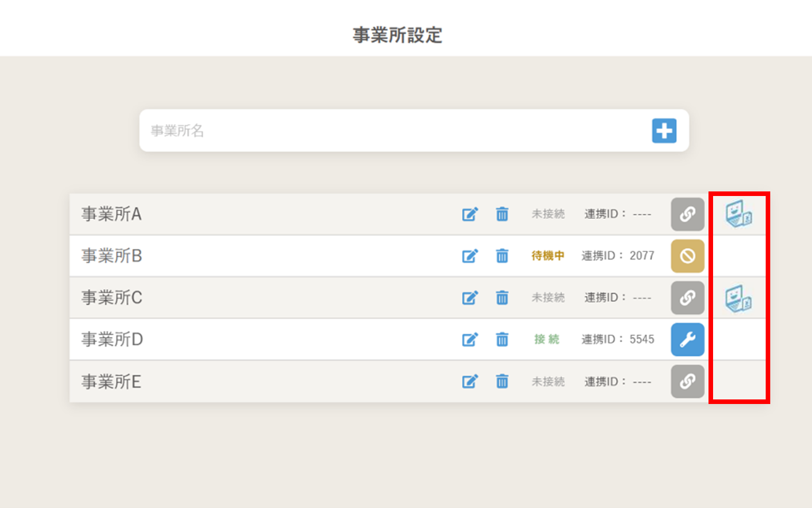The height and width of the screenshot is (508, 812).
Task: Click the 事業所設定 page title
Action: click(397, 35)
